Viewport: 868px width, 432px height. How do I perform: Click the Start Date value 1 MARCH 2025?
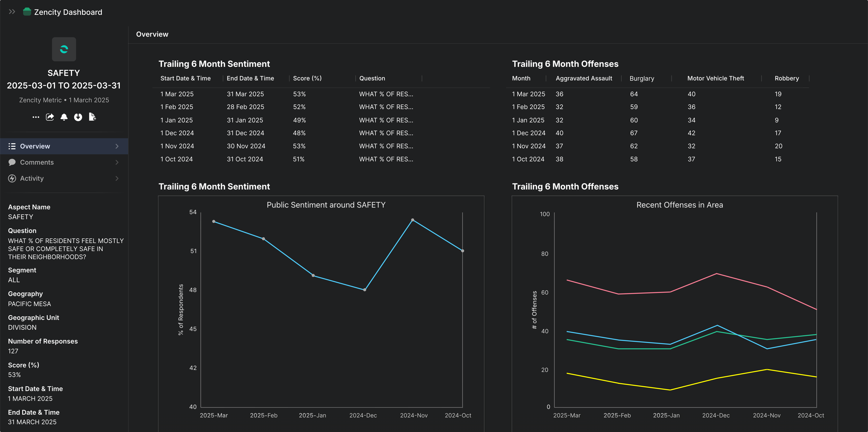tap(30, 399)
